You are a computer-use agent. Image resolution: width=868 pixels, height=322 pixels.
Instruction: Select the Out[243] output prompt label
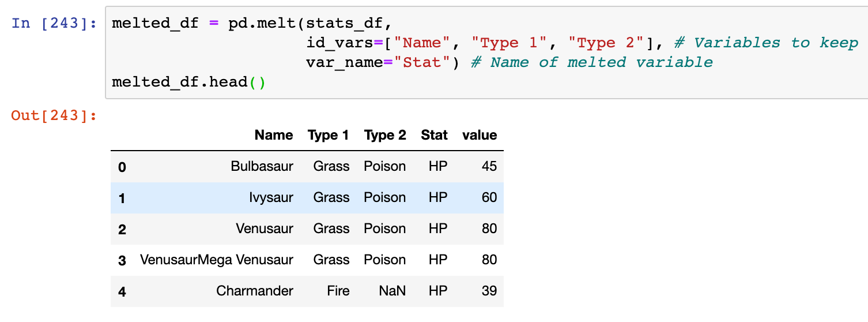tap(54, 115)
